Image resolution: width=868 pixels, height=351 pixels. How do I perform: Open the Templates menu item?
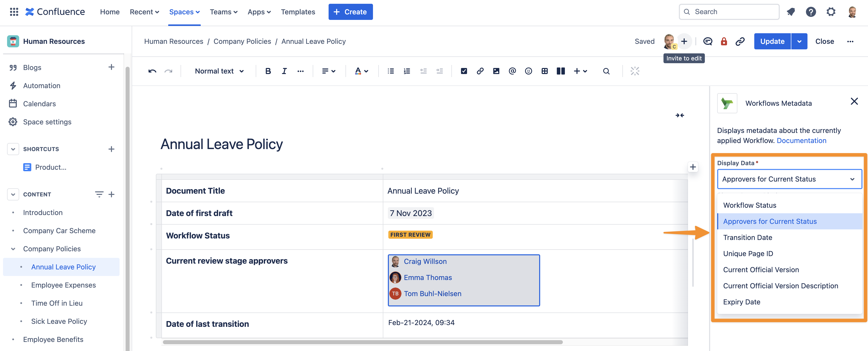click(298, 12)
